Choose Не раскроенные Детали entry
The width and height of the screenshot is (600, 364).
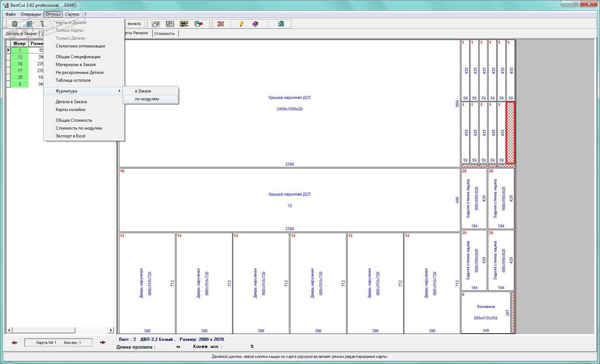pos(84,72)
